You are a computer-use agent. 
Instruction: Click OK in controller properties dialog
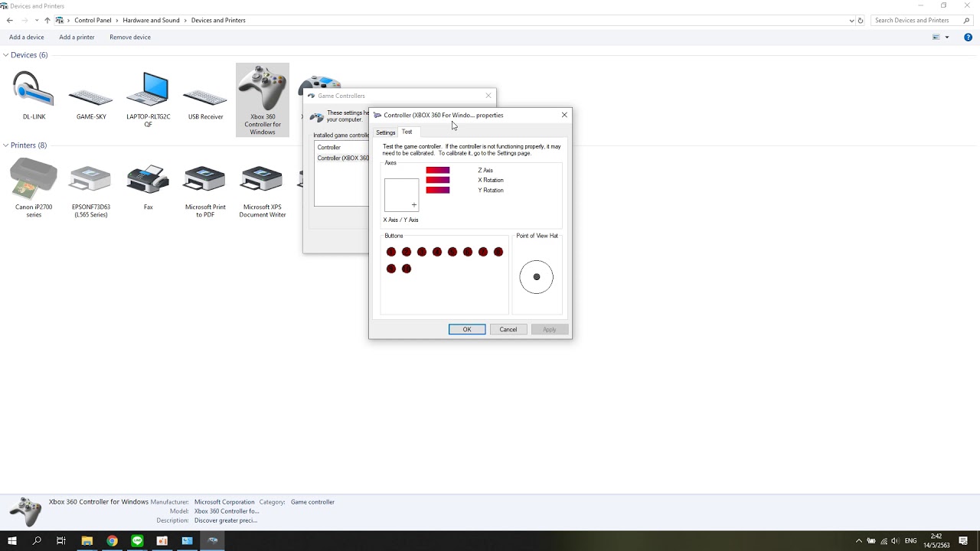point(467,330)
